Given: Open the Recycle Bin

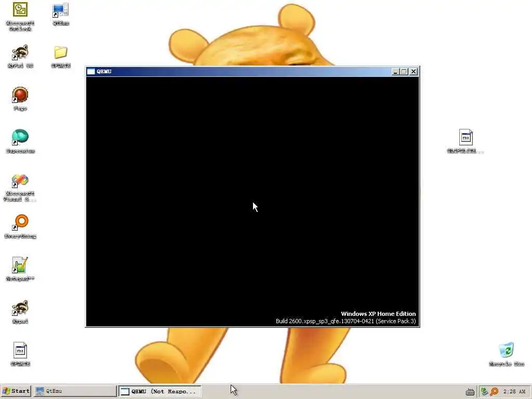Looking at the screenshot, I should (507, 354).
